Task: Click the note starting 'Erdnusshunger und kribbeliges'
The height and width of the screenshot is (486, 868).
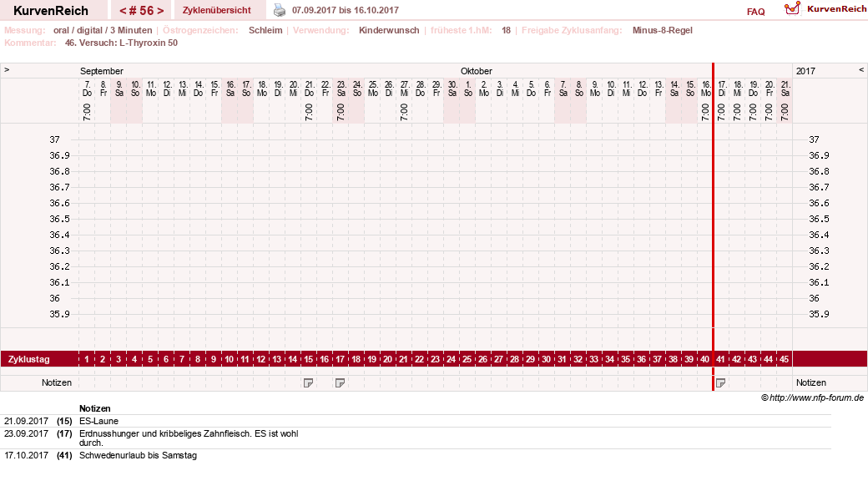Action: 189,438
